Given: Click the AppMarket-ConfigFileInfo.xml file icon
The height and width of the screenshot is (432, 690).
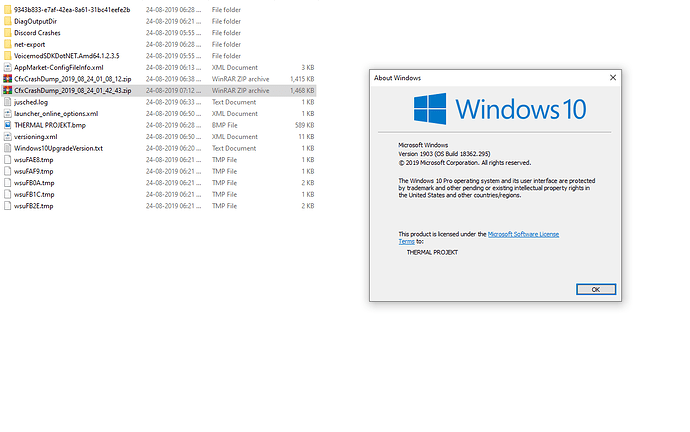Looking at the screenshot, I should coord(6,67).
